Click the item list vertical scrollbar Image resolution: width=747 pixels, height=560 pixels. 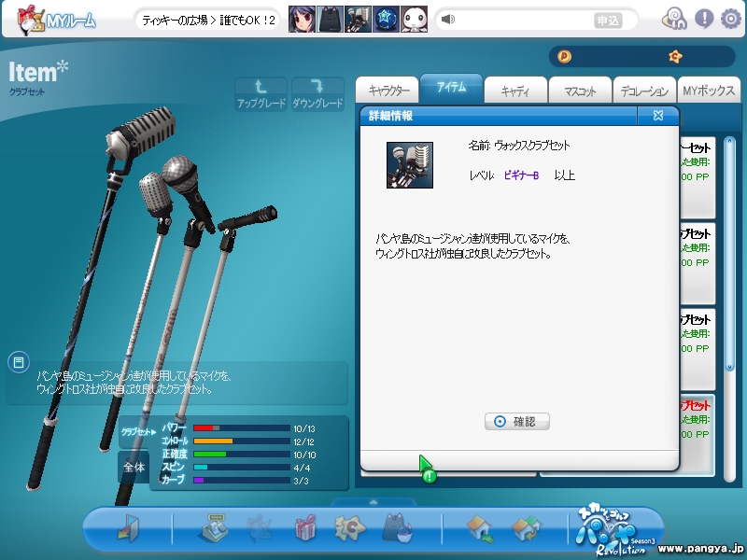click(x=729, y=310)
